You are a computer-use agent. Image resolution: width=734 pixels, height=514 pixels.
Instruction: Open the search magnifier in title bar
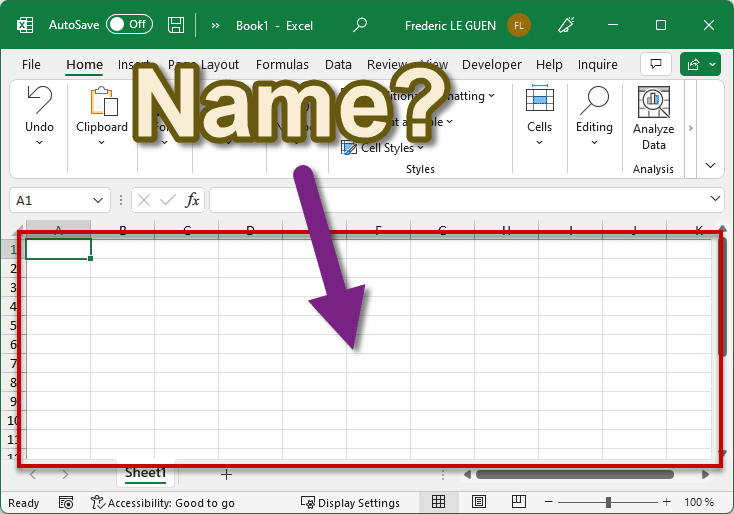(360, 25)
